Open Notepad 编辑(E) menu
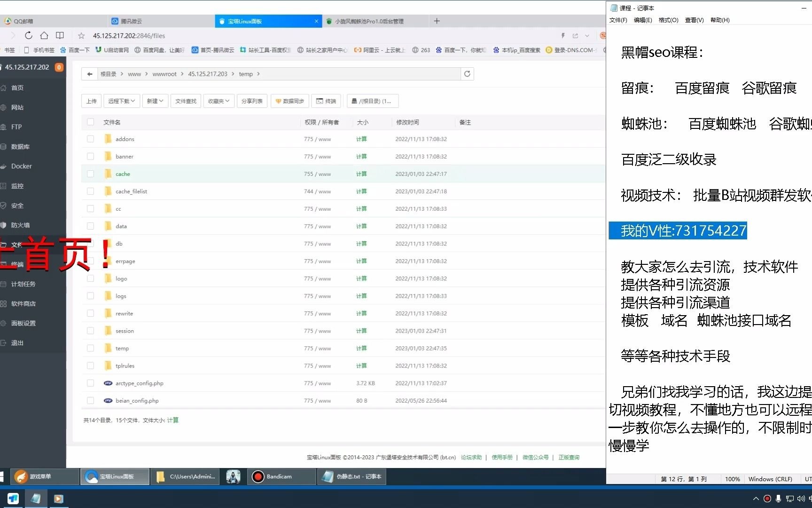Image resolution: width=812 pixels, height=508 pixels. pyautogui.click(x=643, y=20)
